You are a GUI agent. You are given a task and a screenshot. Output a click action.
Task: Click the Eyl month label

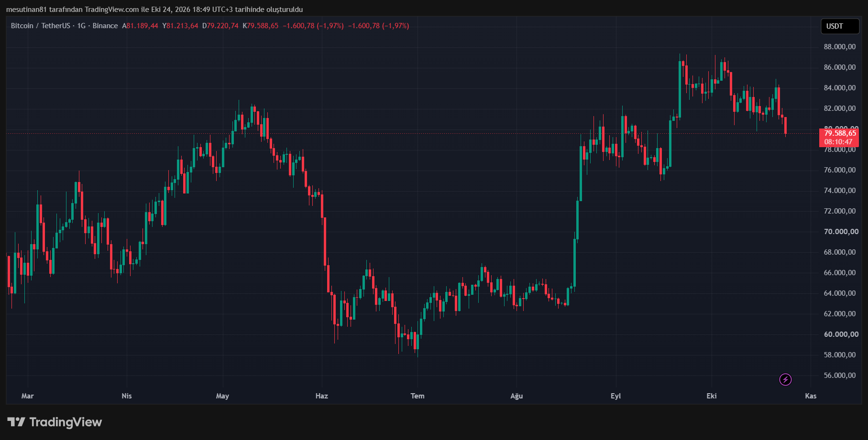615,396
